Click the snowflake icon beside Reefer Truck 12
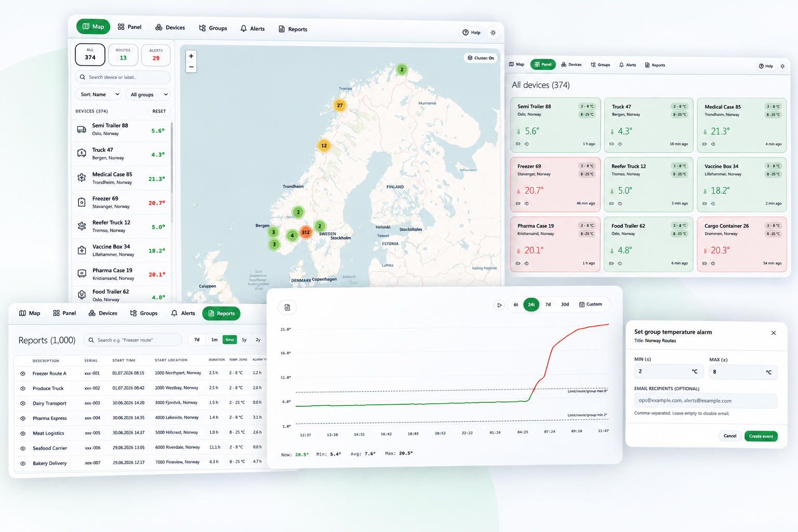This screenshot has width=798, height=532. pos(82,226)
